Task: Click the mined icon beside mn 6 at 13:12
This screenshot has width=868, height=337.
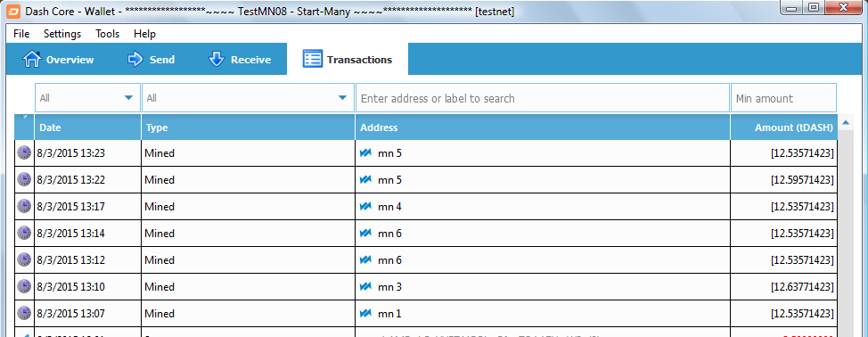Action: [365, 259]
